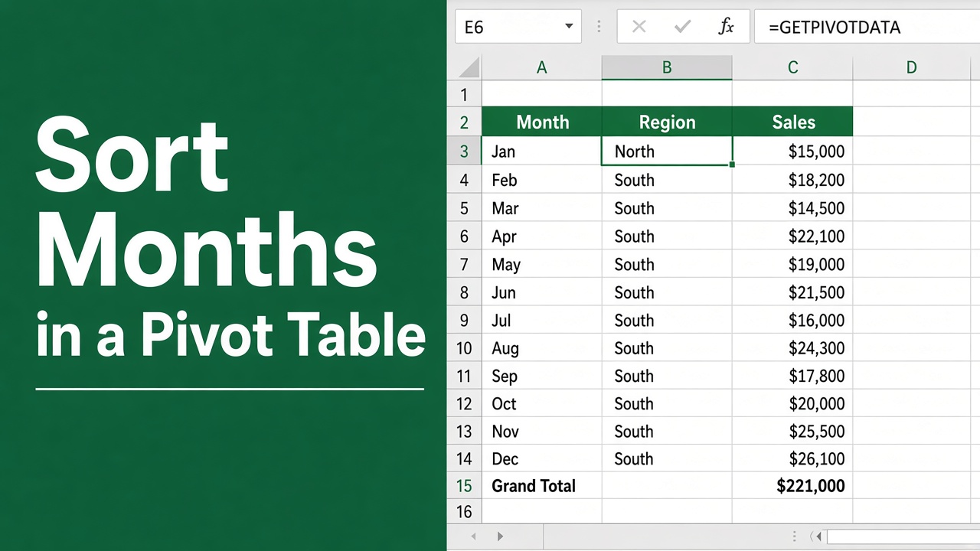Select the Oct cell
This screenshot has width=980, height=551.
[541, 403]
